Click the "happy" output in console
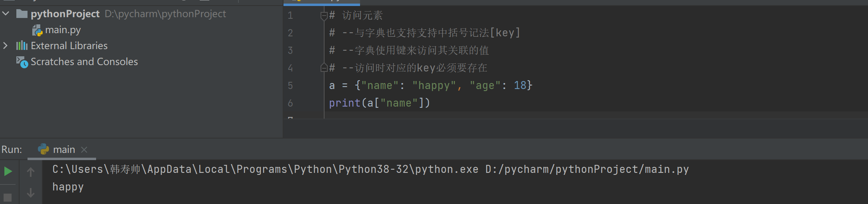This screenshot has width=868, height=204. 68,187
